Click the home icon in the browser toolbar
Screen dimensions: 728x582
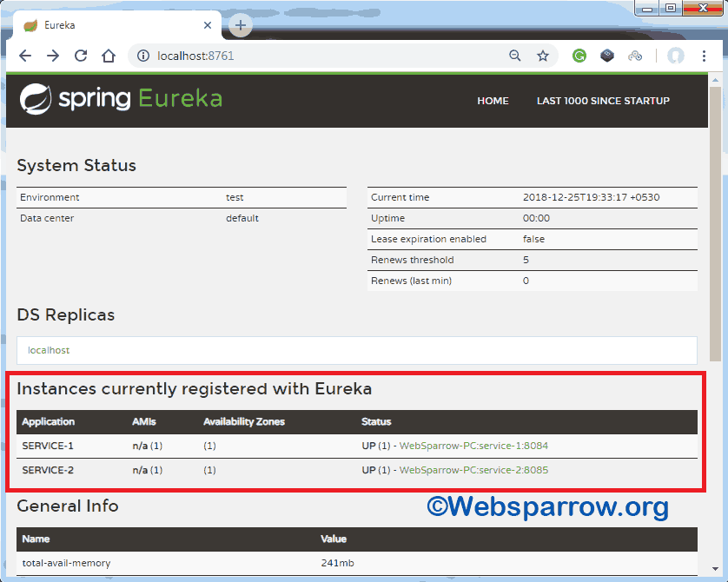pos(106,55)
